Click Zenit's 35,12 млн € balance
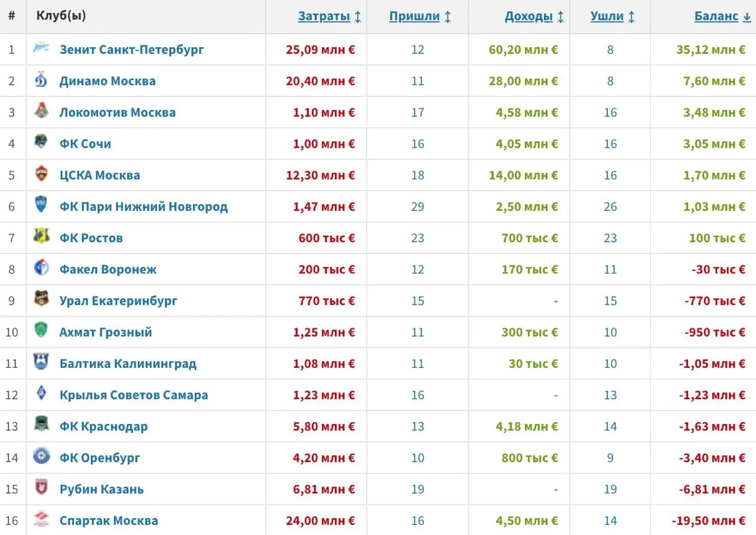Image resolution: width=756 pixels, height=535 pixels. [711, 50]
